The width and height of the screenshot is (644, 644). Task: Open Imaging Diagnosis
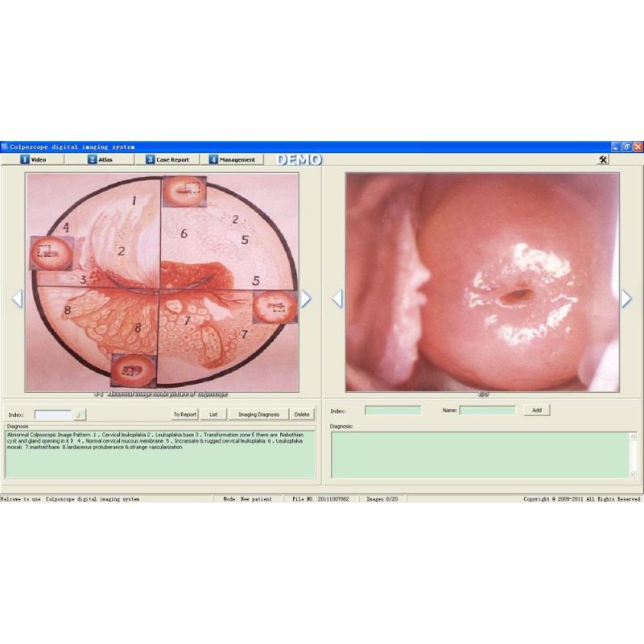tap(258, 415)
